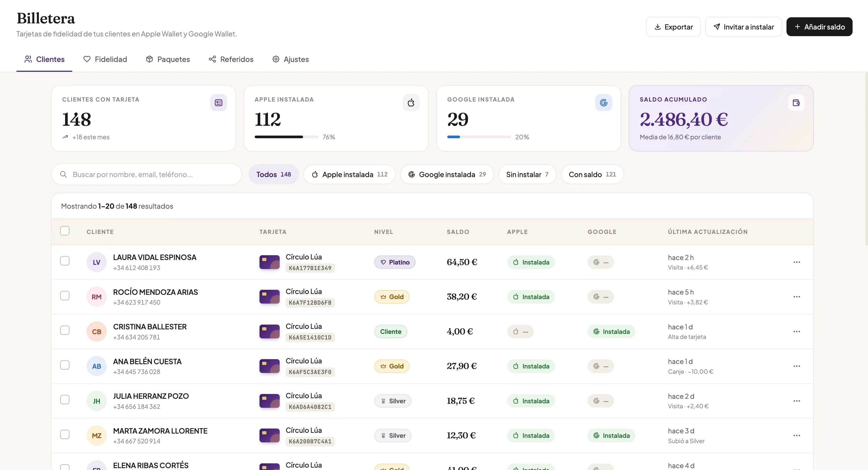The image size is (868, 470).
Task: Toggle the select-all checkbox in table header
Action: [x=65, y=231]
